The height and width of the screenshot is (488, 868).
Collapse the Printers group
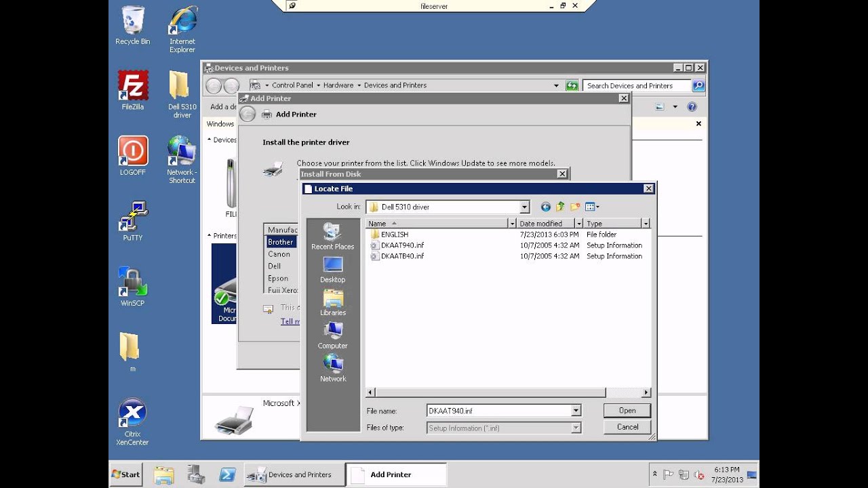[210, 236]
